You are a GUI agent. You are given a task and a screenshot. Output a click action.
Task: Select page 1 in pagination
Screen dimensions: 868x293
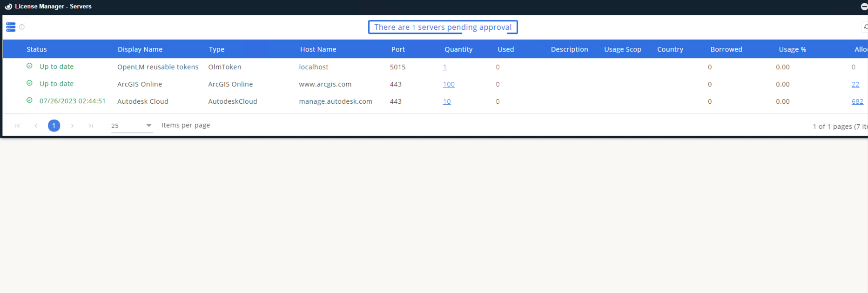pyautogui.click(x=54, y=126)
